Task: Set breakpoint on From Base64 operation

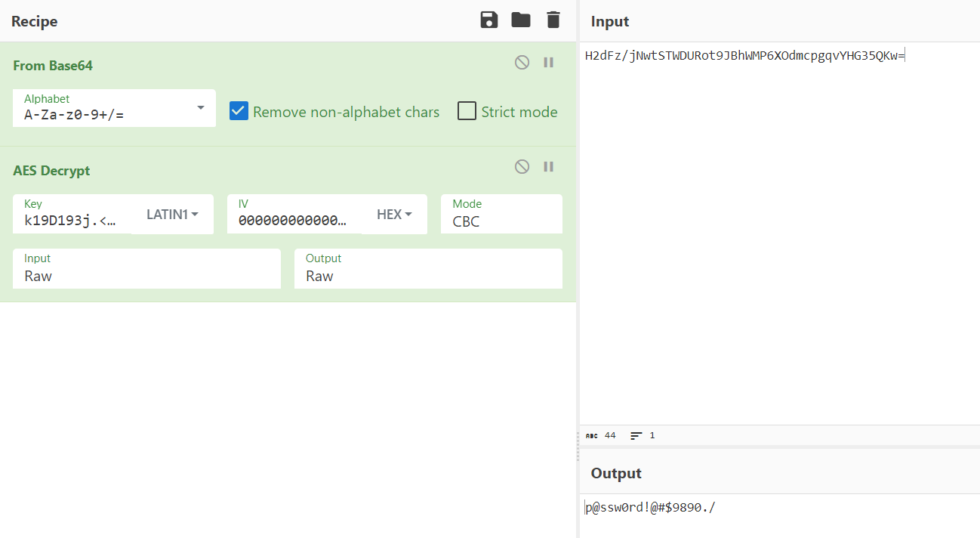Action: (x=549, y=63)
